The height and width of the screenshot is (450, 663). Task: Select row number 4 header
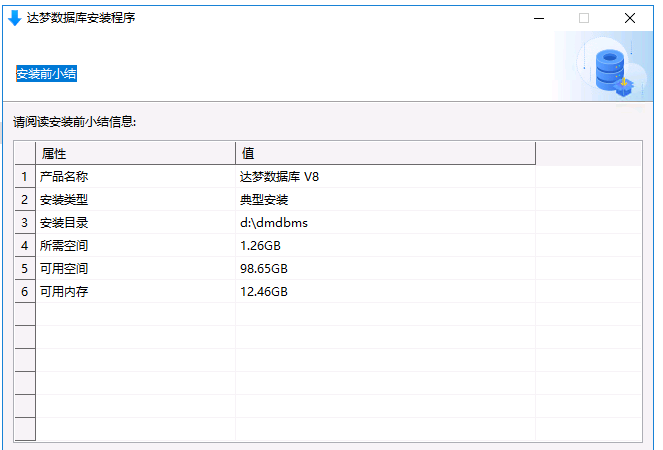pos(25,245)
